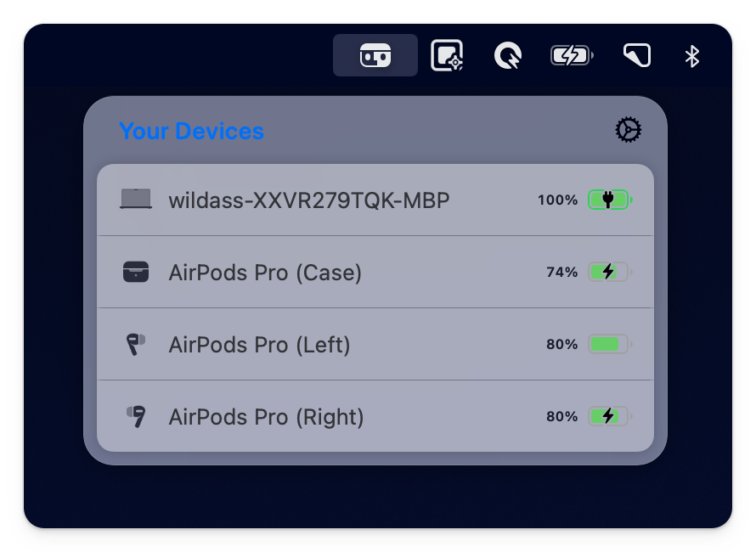The height and width of the screenshot is (552, 756).
Task: Select the AirPods Pro (Case) entry
Action: click(x=263, y=272)
